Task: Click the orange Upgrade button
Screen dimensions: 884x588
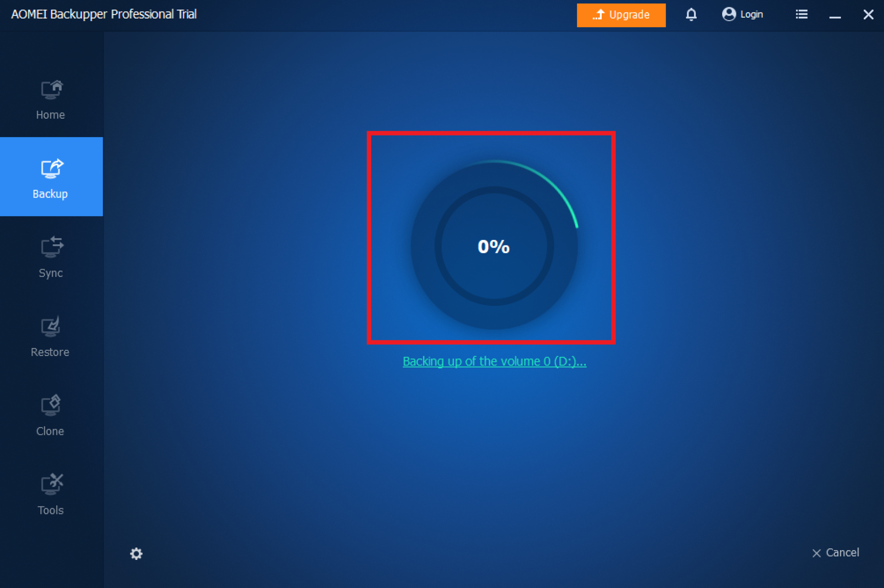Action: pyautogui.click(x=621, y=15)
